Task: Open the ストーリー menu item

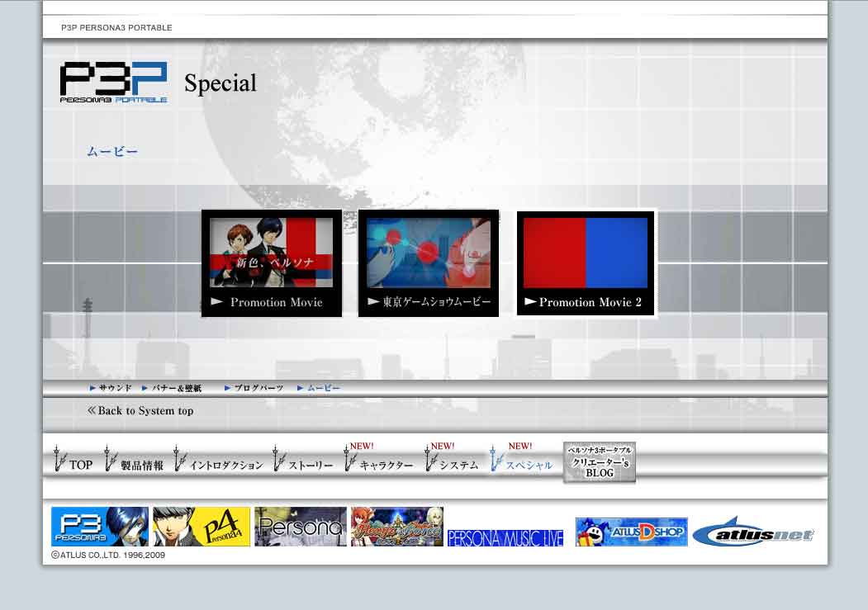Action: click(x=303, y=460)
